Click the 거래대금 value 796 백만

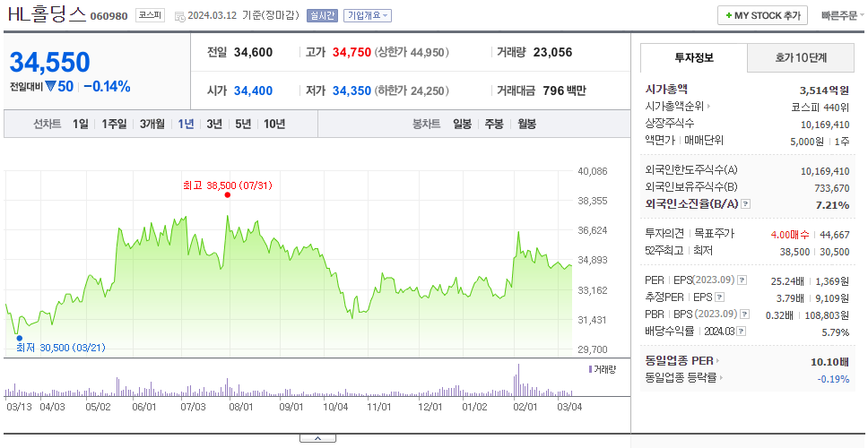tap(565, 90)
